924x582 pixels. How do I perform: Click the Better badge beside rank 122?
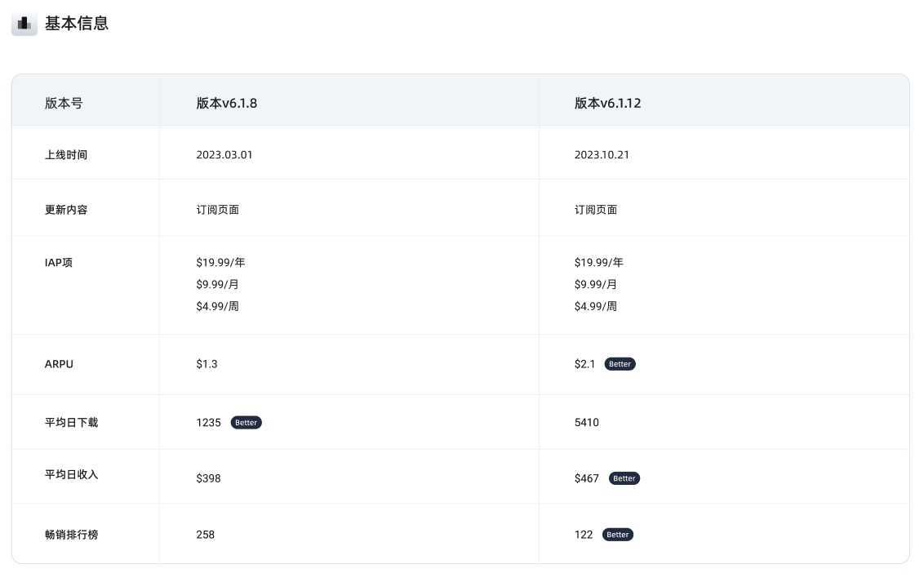click(x=617, y=535)
